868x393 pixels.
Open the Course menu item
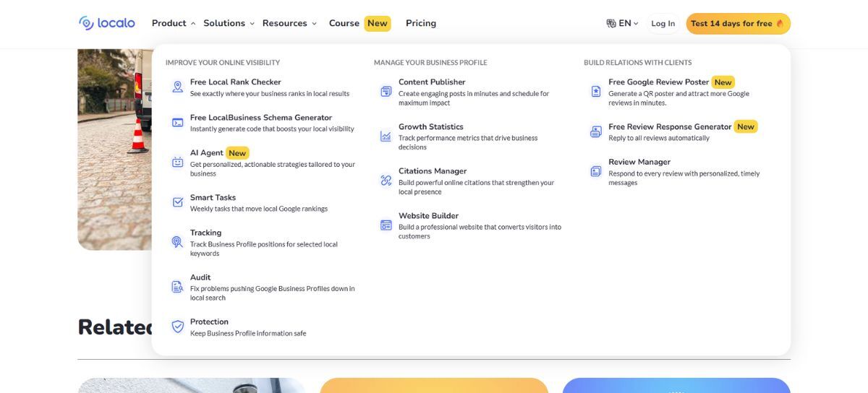click(344, 23)
